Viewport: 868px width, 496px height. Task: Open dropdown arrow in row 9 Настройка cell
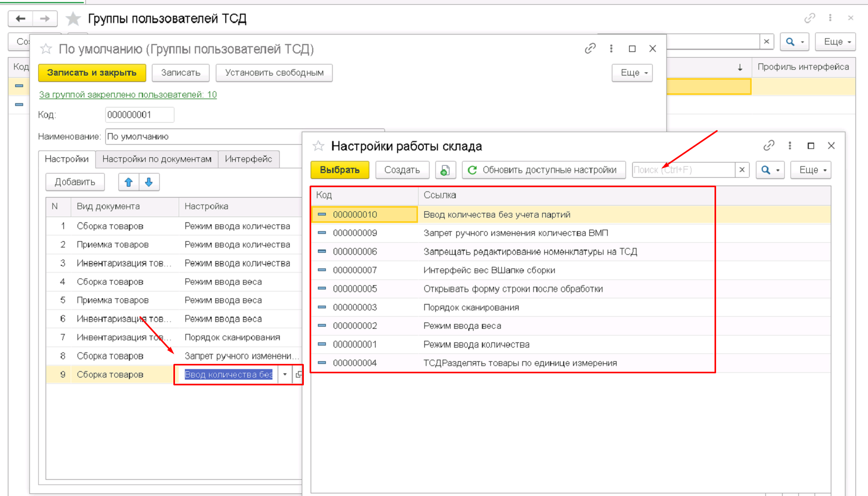coord(285,374)
